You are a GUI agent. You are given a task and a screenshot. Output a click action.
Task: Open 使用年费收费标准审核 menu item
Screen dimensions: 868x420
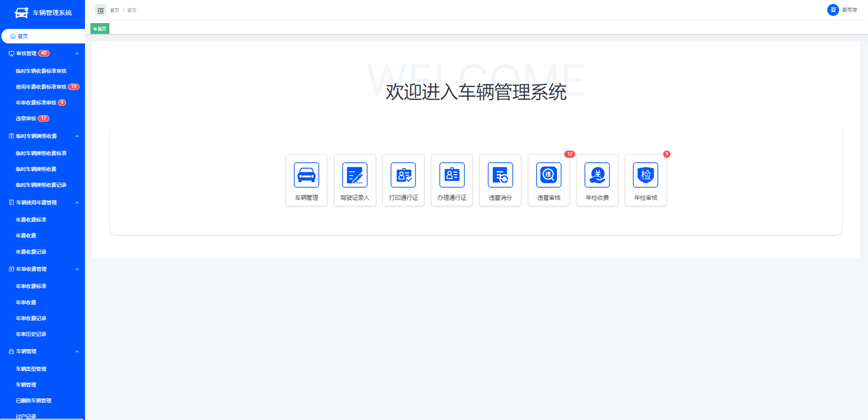[x=41, y=87]
